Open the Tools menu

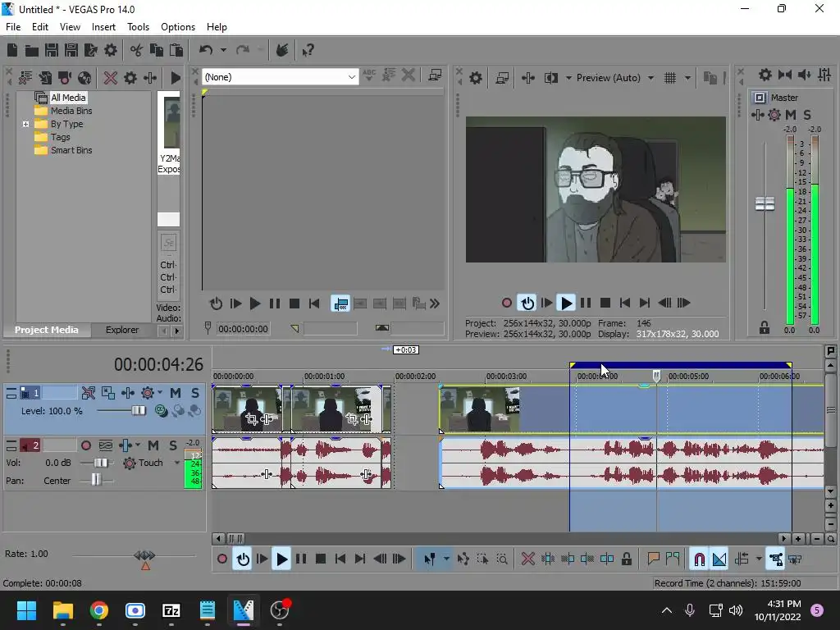(x=138, y=27)
